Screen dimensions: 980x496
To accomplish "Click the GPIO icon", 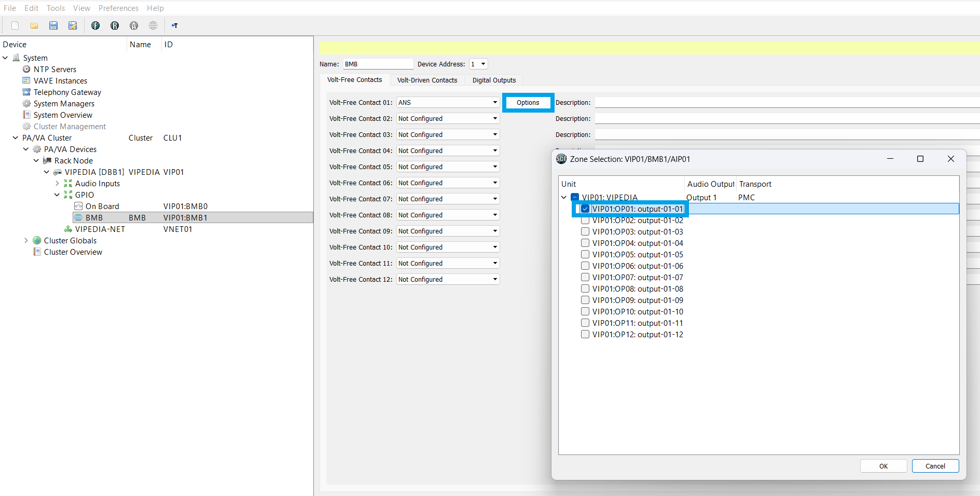I will [x=68, y=195].
